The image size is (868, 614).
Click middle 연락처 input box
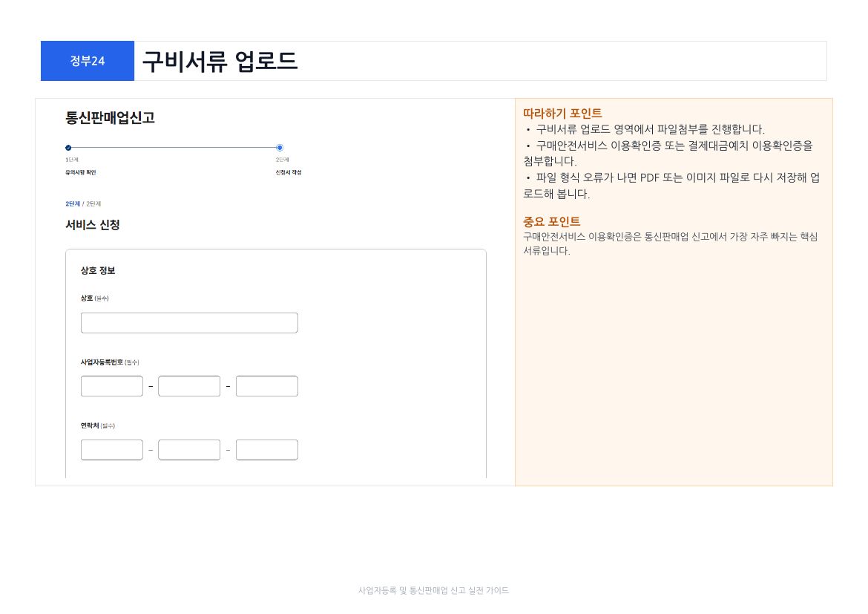pos(189,449)
